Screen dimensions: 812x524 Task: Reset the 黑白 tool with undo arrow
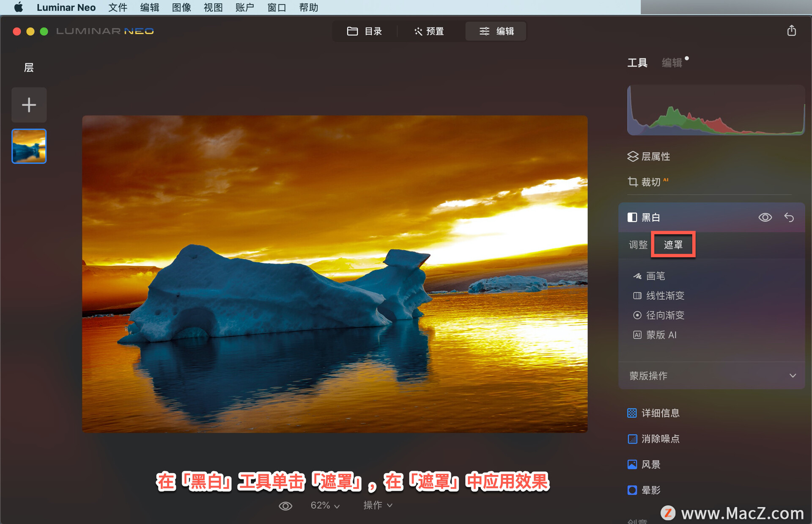point(789,218)
